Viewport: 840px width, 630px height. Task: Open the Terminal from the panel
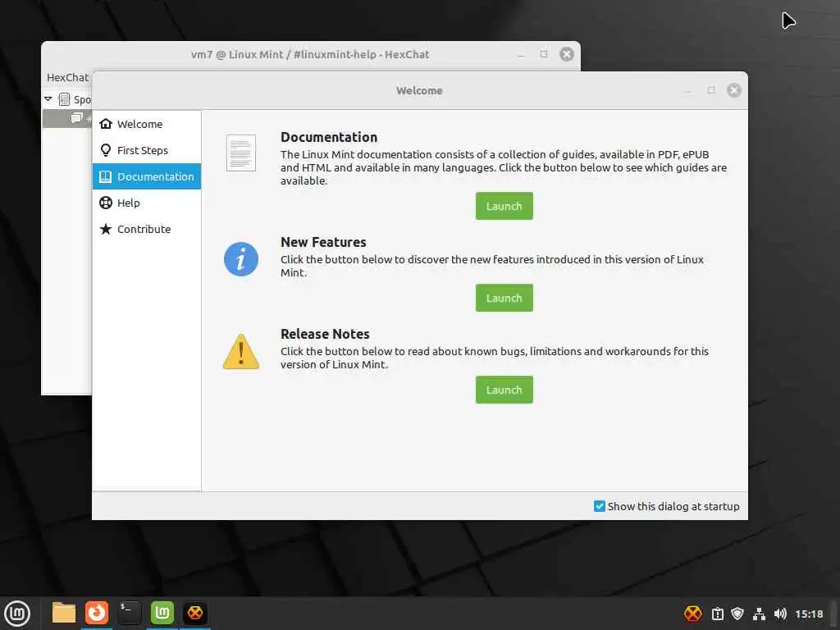[x=129, y=613]
